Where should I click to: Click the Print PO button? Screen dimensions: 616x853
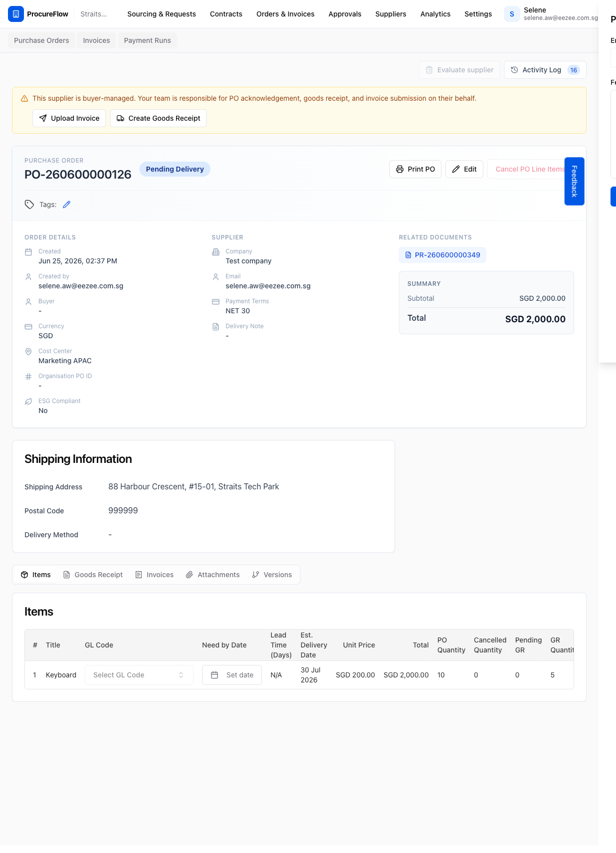(x=415, y=169)
